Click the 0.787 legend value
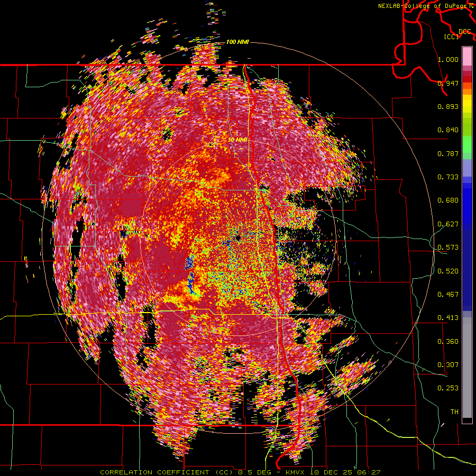 point(448,153)
